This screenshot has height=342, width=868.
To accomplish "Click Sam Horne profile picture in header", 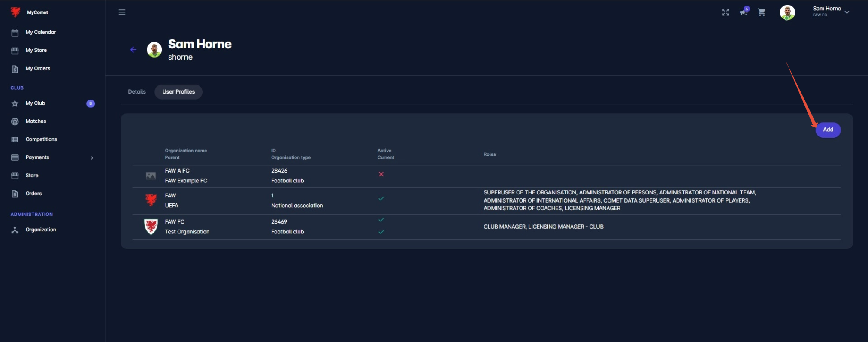I will pyautogui.click(x=154, y=50).
